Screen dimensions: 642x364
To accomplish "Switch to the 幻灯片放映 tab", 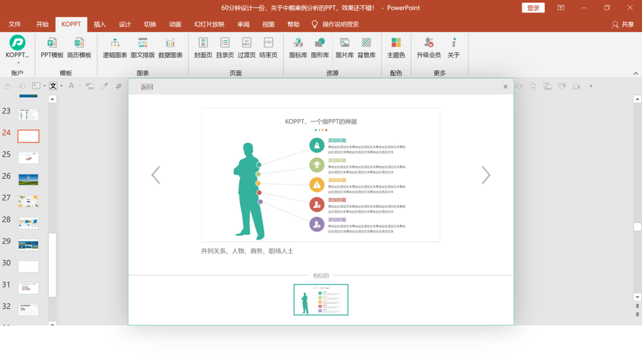I will click(209, 24).
